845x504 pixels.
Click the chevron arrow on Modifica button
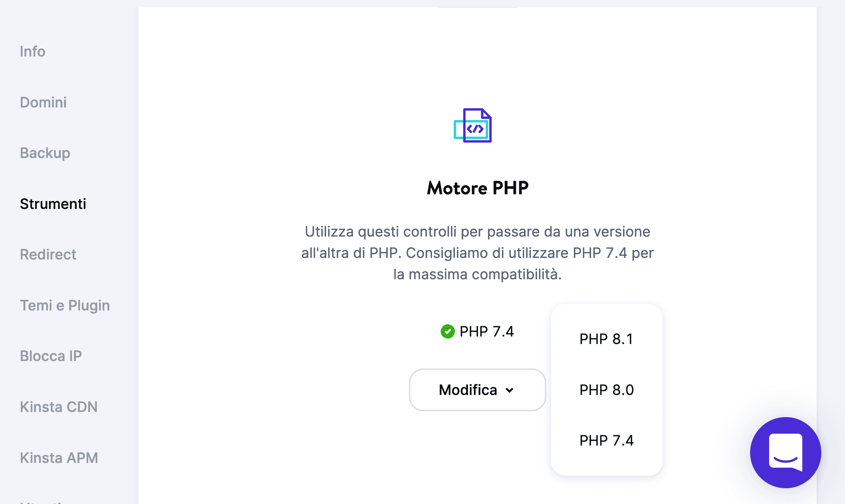coord(509,390)
